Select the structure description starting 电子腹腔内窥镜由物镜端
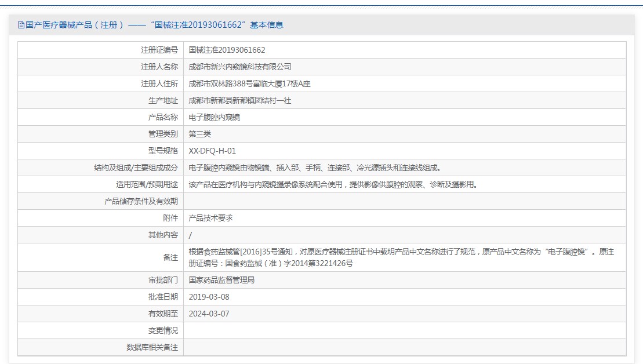Image resolution: width=643 pixels, height=364 pixels. coord(315,168)
